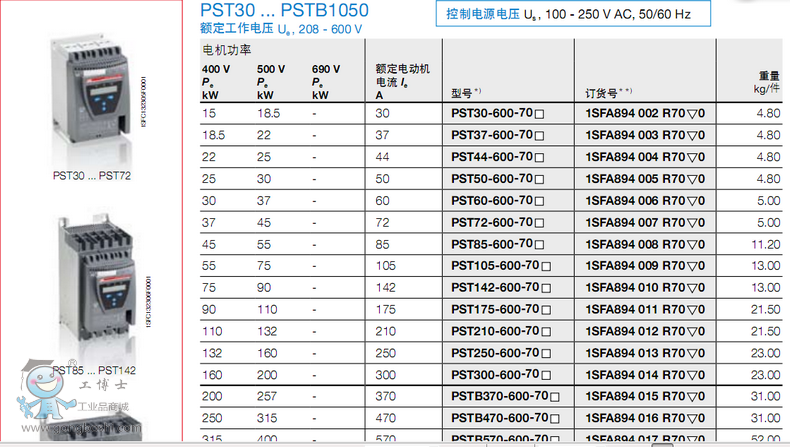Click the PST30 ... PST72 image caption
Viewport: 790px width, 447px height.
(91, 175)
